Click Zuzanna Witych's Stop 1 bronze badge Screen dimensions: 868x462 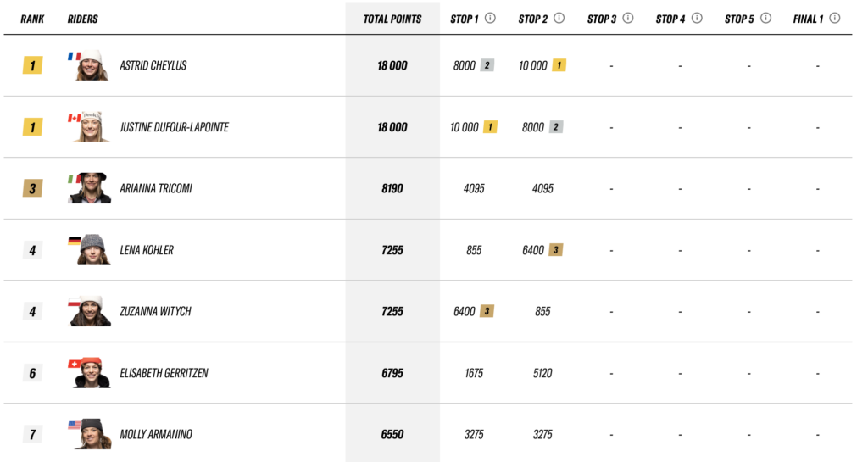click(x=487, y=311)
